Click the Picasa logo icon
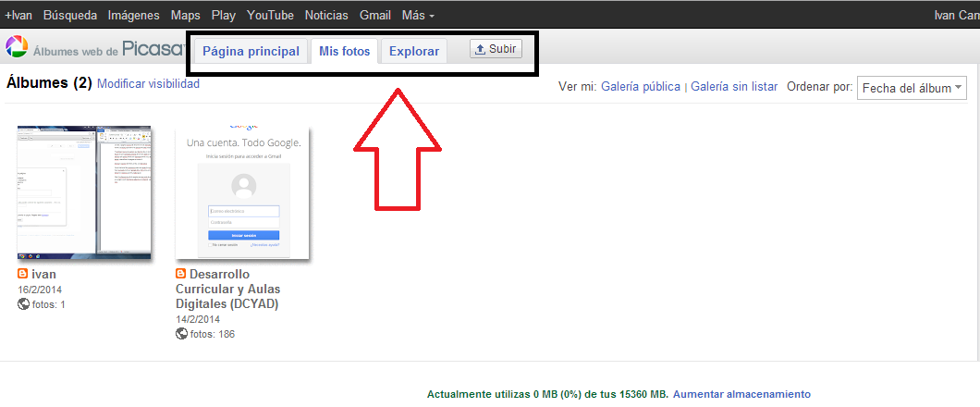 click(x=17, y=47)
